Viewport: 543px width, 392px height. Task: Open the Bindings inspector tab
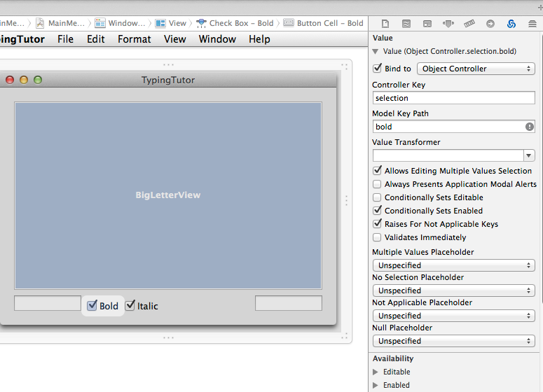[511, 24]
